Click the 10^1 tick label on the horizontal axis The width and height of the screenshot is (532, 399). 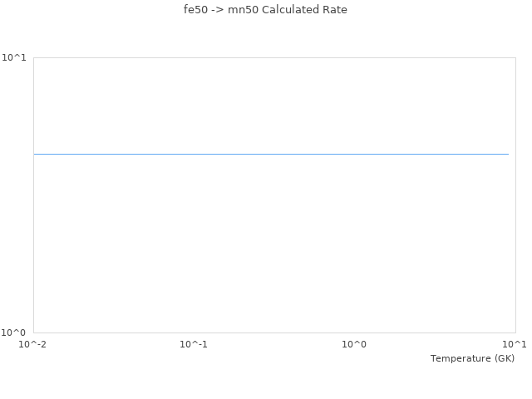coord(515,344)
